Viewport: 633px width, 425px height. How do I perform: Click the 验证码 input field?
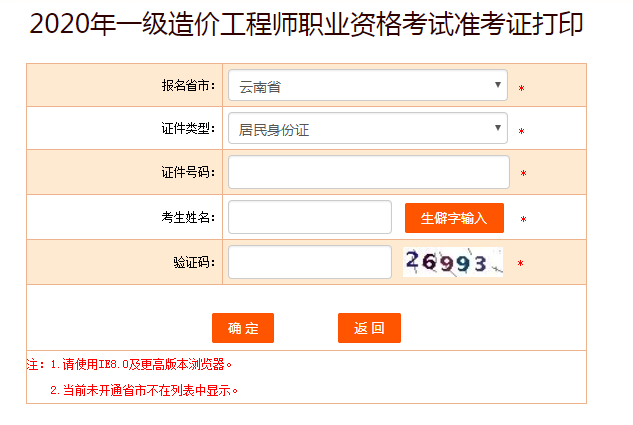click(309, 262)
